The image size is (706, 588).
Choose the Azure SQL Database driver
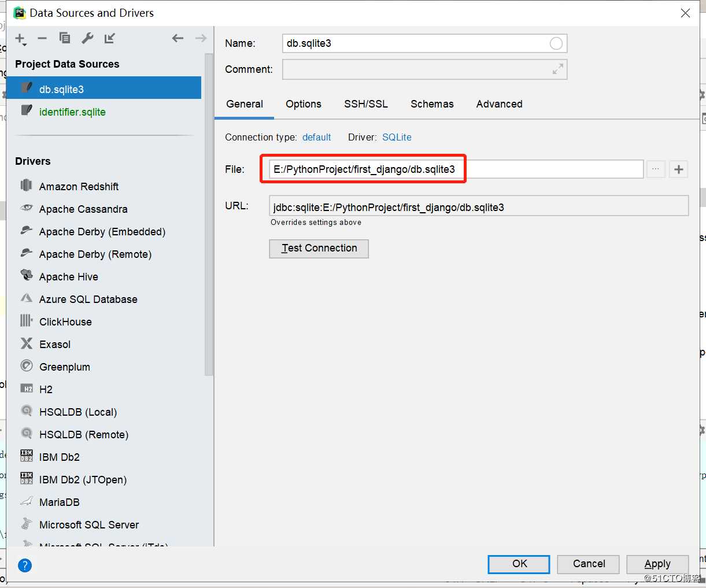[88, 299]
